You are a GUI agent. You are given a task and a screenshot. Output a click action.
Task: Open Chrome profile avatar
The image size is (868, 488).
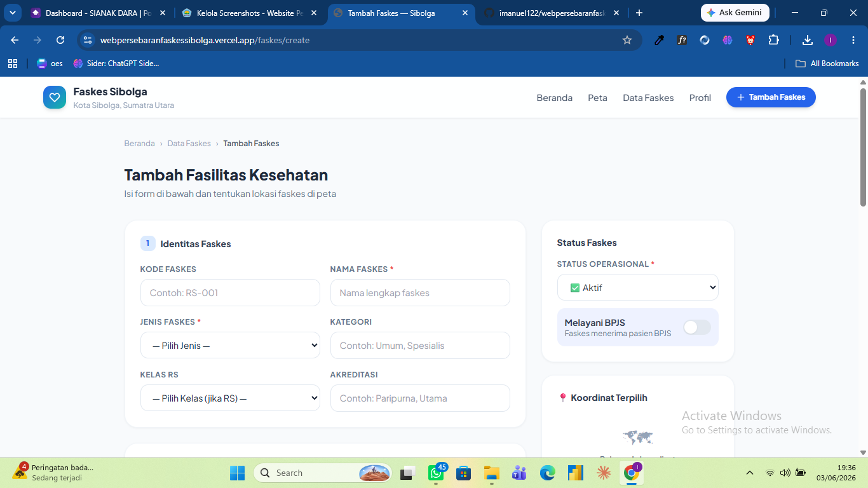point(831,40)
